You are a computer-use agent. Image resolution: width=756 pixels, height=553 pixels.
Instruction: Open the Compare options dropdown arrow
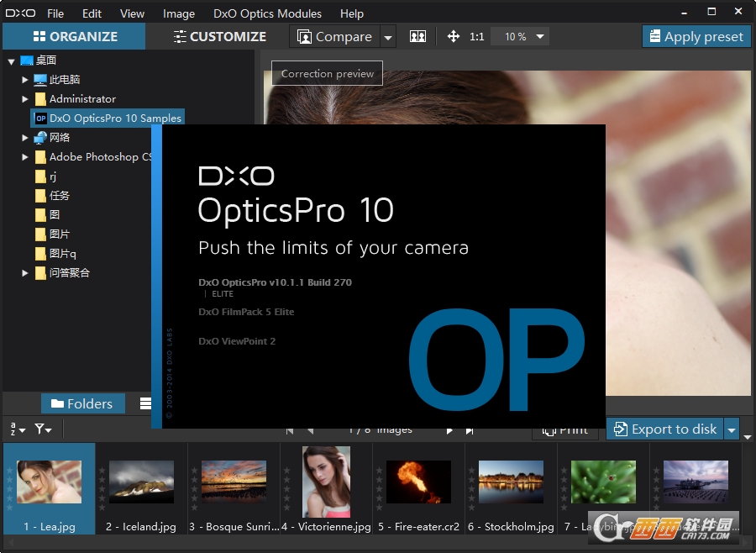point(387,37)
